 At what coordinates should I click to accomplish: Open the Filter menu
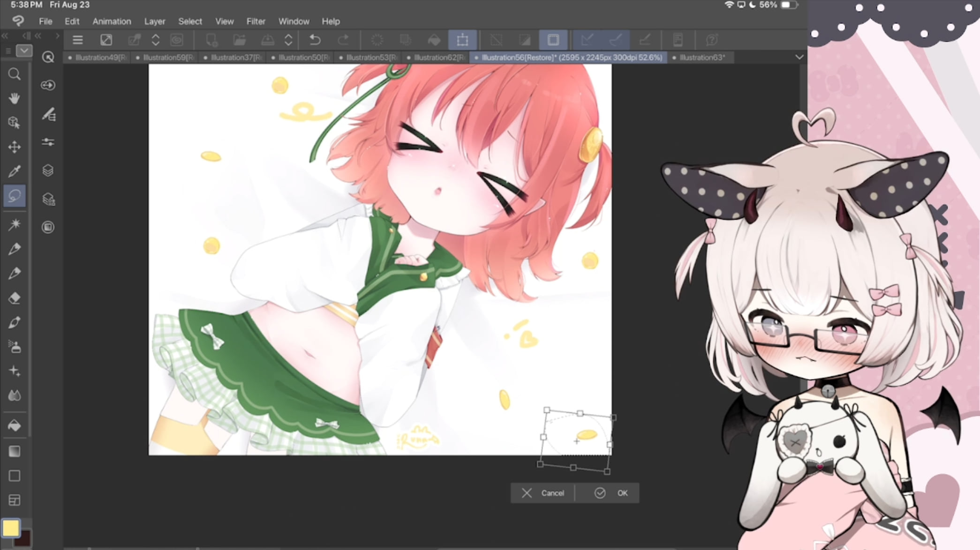(256, 21)
